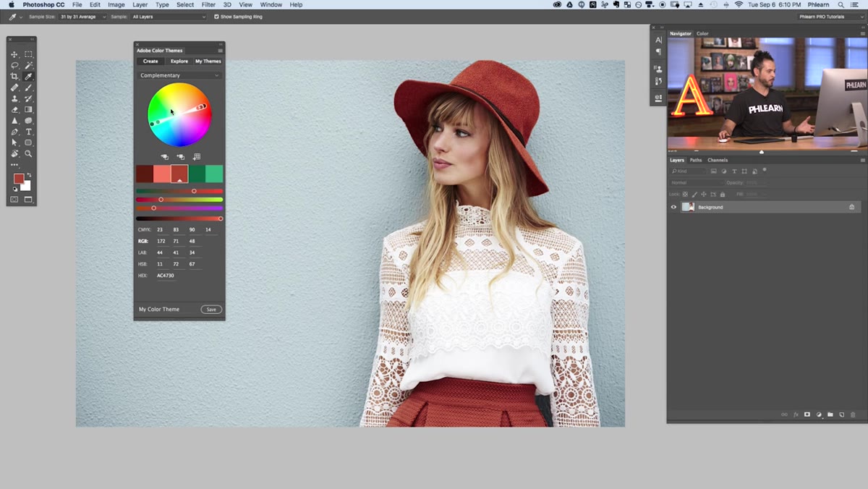Screen dimensions: 868x489
Task: Toggle Lock Position in Layers panel
Action: click(704, 195)
